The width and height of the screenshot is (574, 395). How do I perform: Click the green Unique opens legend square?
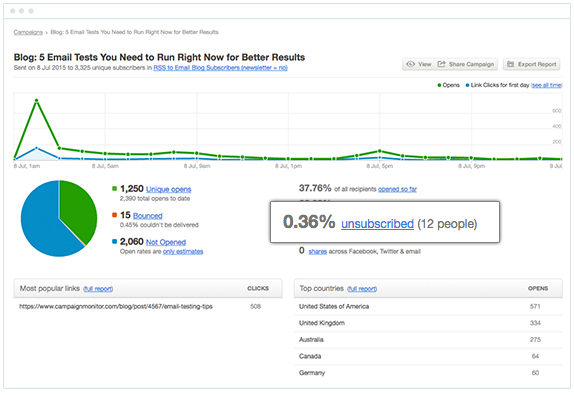pyautogui.click(x=115, y=189)
